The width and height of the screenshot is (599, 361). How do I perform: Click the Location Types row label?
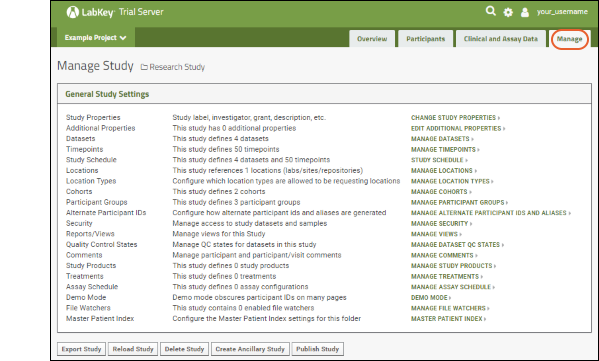click(91, 181)
